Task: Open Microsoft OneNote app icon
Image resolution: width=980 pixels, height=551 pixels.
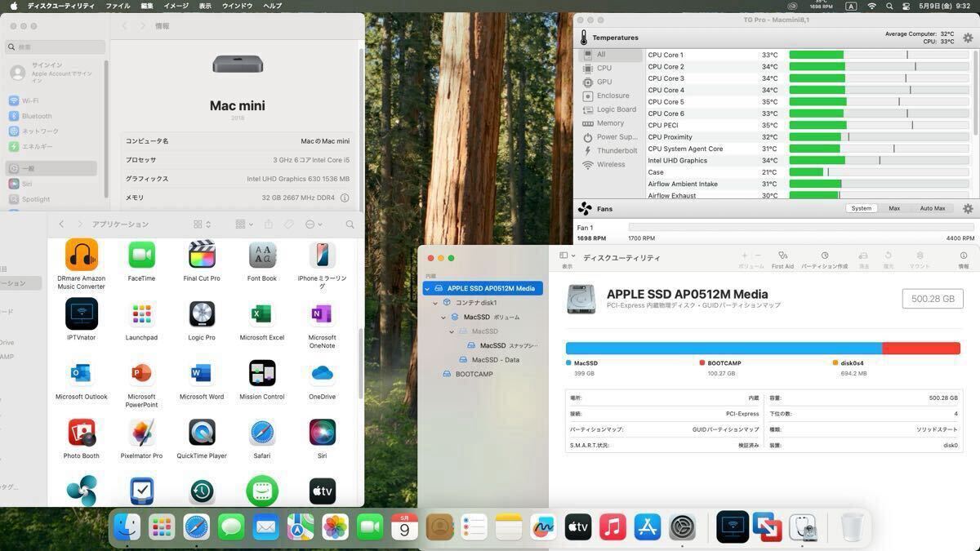Action: point(322,313)
